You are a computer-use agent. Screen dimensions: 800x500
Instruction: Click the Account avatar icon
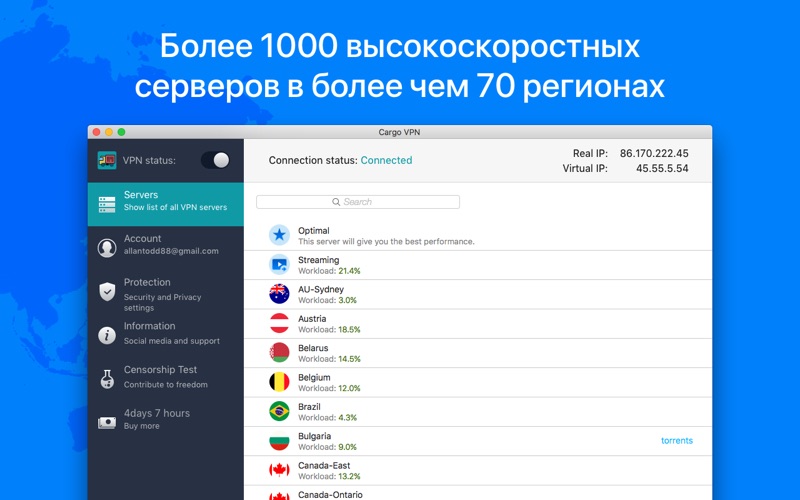click(107, 248)
